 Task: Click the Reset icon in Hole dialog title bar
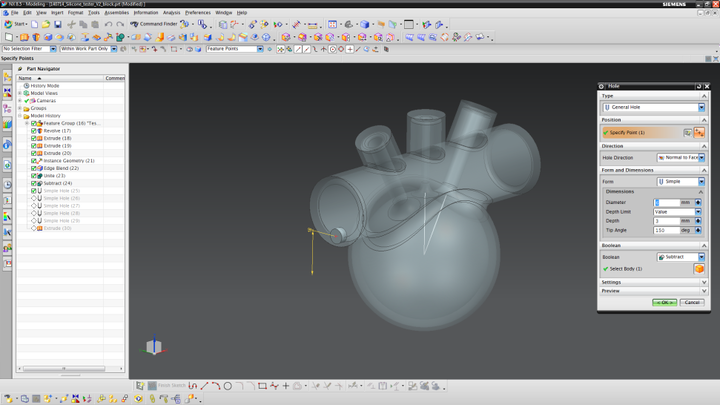pos(699,86)
